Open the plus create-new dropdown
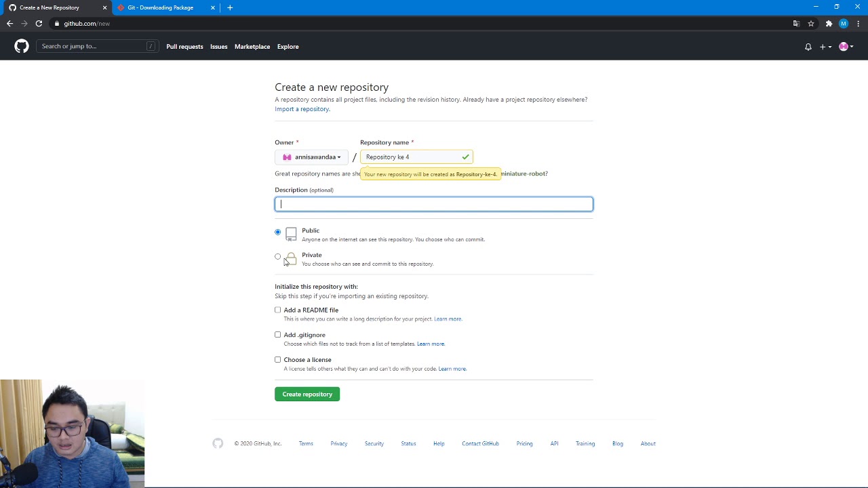Screen dimensions: 868x488 pos(825,47)
